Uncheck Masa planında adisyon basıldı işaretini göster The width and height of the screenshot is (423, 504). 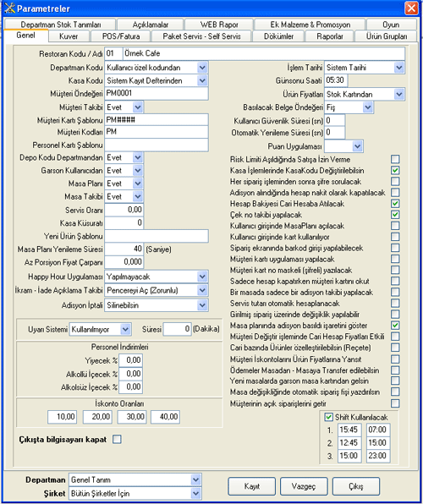(395, 326)
